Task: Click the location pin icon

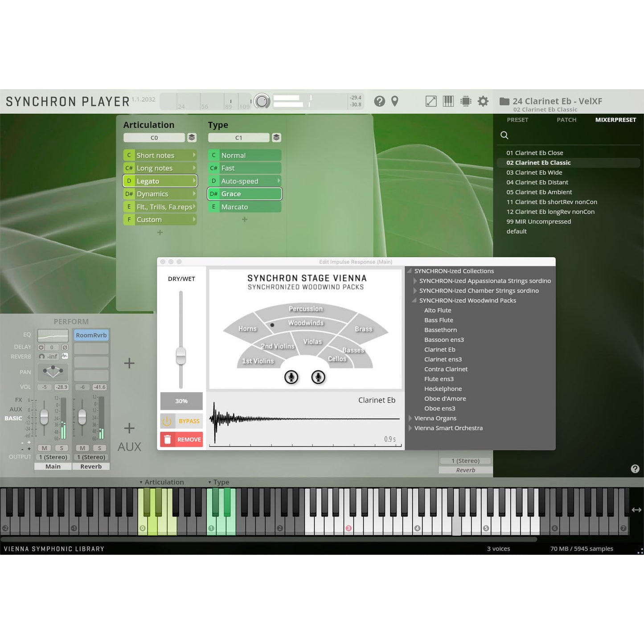Action: click(395, 102)
